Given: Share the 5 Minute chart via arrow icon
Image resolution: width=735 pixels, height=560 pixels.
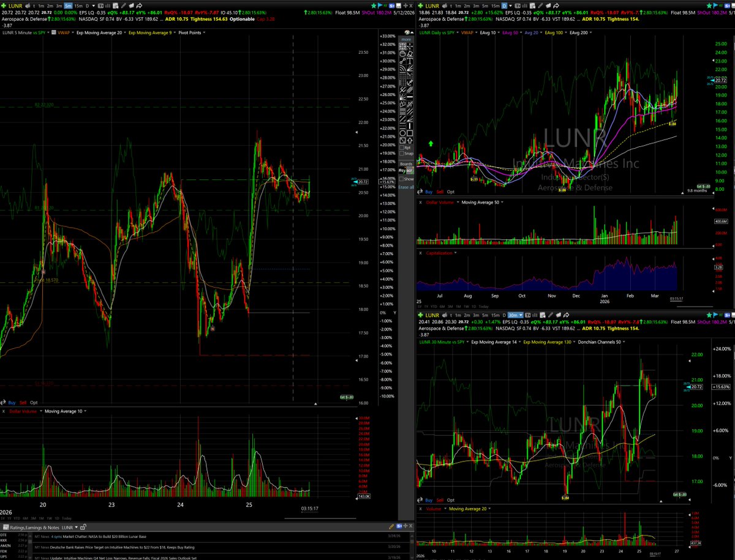Looking at the screenshot, I should pyautogui.click(x=139, y=6).
